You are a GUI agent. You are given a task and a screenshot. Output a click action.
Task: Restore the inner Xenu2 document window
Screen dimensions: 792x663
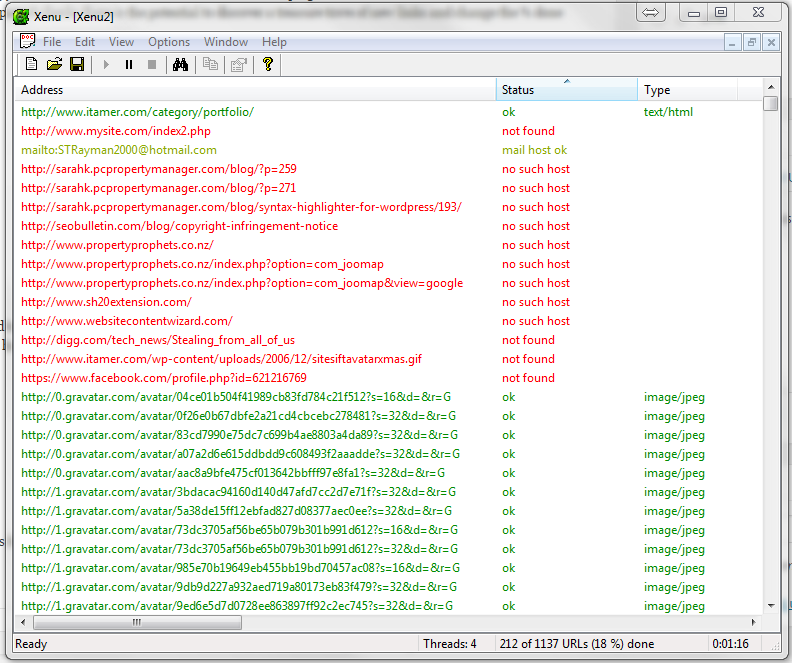752,42
